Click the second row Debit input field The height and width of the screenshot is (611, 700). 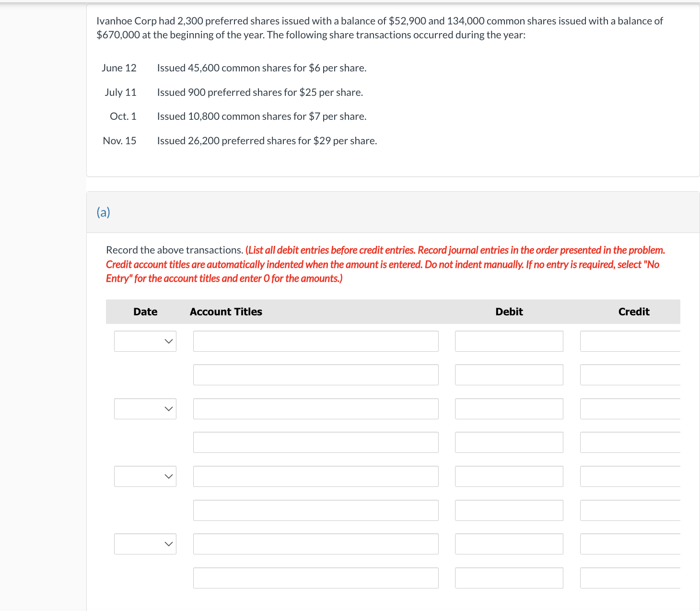pyautogui.click(x=509, y=375)
